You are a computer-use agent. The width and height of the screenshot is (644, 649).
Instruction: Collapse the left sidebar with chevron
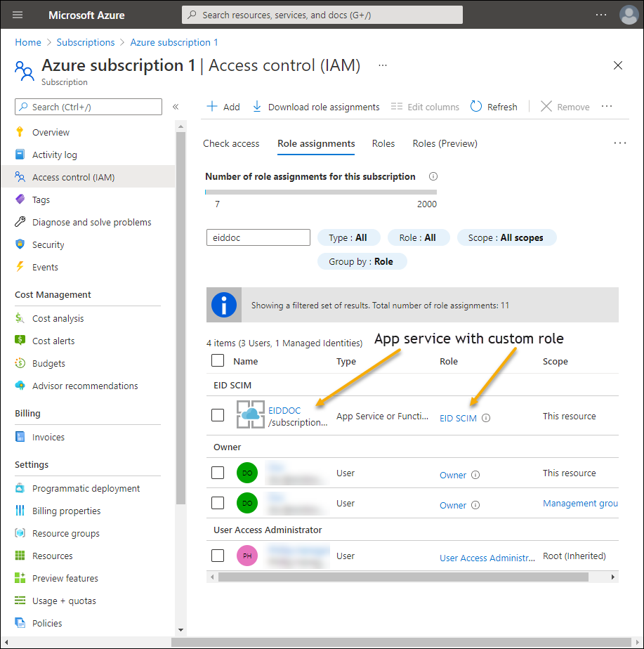(176, 107)
